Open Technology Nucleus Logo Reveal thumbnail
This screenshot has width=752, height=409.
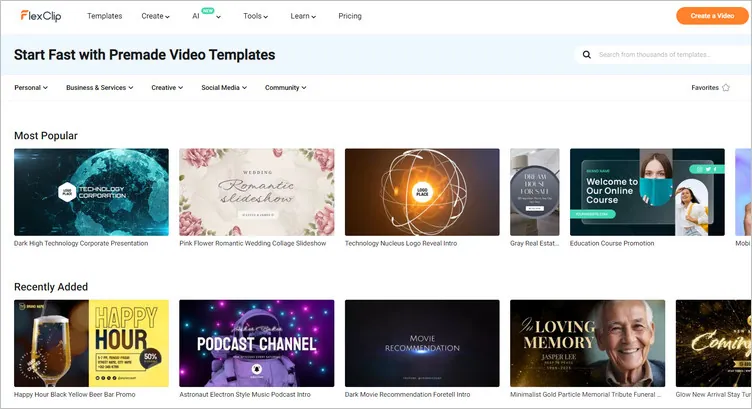tap(422, 192)
